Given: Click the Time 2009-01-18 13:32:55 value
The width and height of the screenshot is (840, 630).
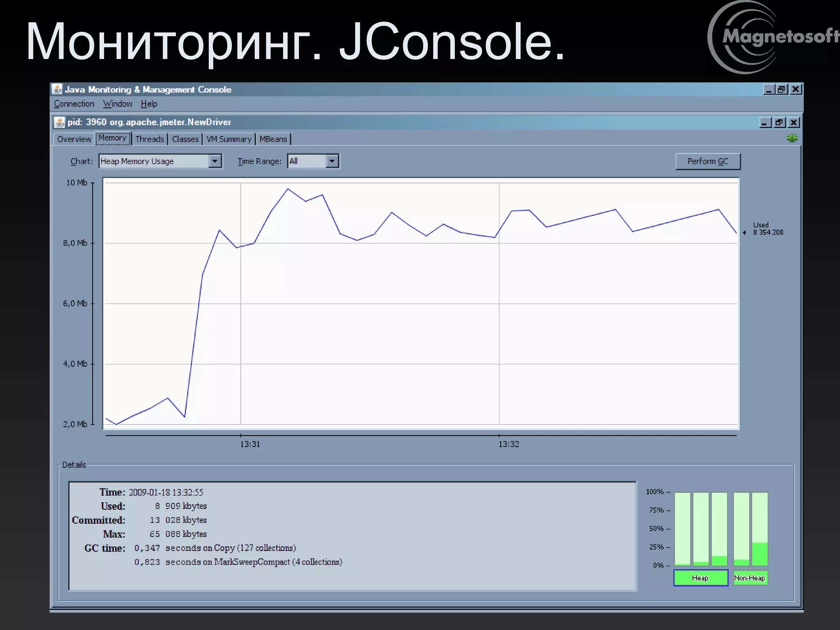Looking at the screenshot, I should pyautogui.click(x=166, y=492).
